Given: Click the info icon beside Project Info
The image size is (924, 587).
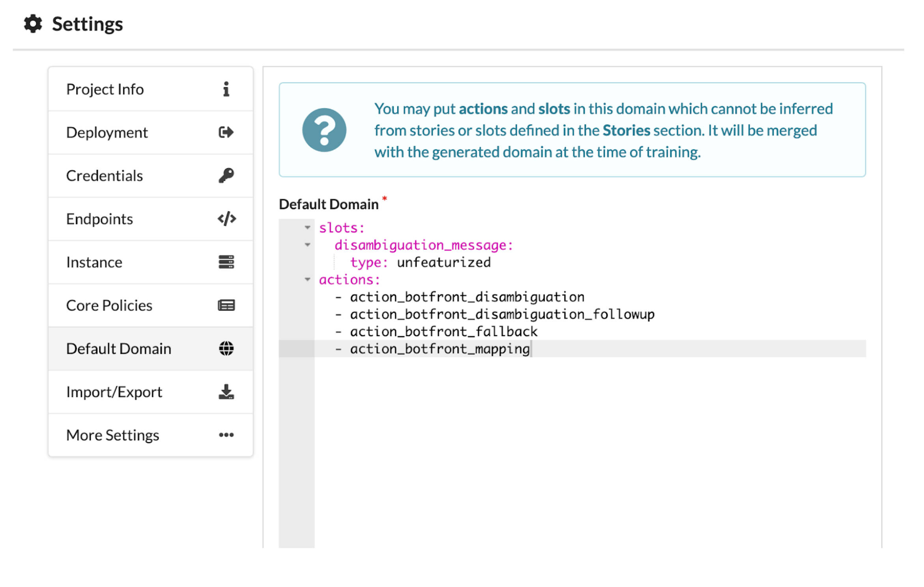Looking at the screenshot, I should [x=226, y=89].
